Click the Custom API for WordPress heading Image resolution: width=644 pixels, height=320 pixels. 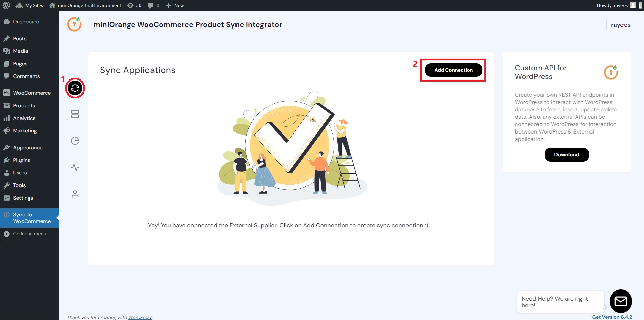[541, 72]
